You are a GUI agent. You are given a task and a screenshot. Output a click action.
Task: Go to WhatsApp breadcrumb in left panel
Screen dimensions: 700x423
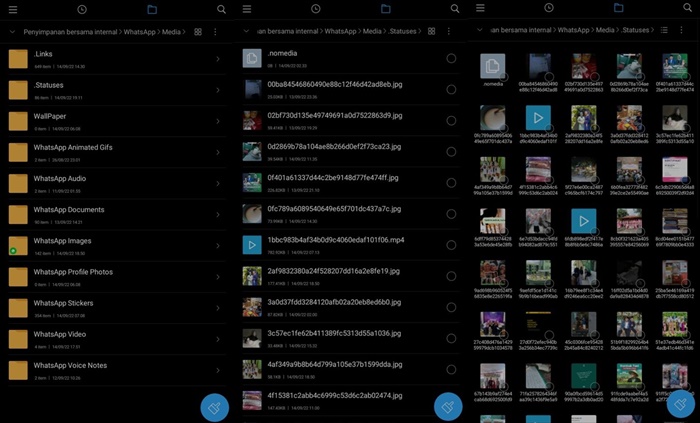point(139,32)
